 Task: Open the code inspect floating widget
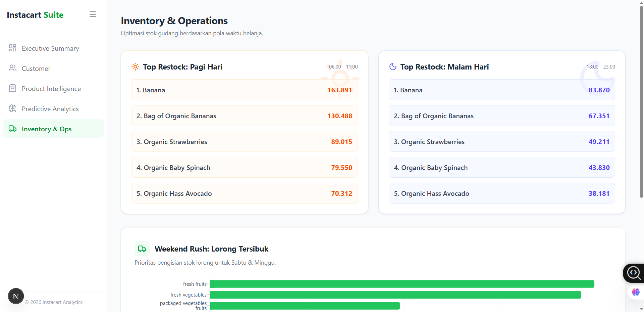[634, 273]
